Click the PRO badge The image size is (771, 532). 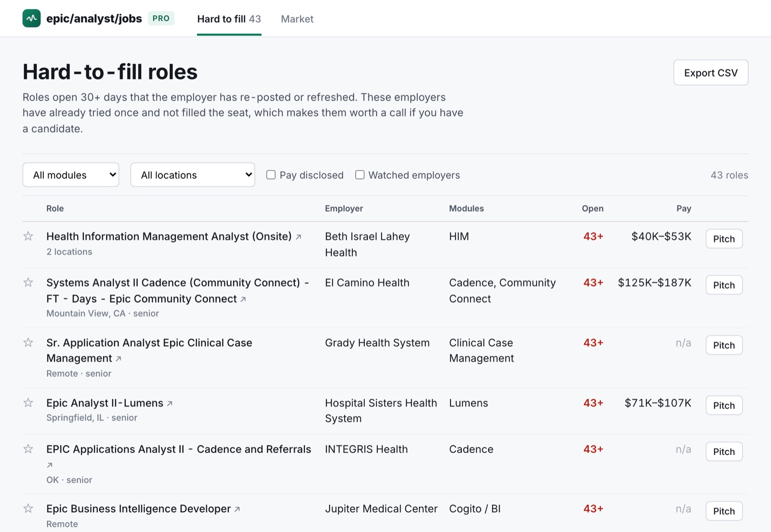pos(161,18)
